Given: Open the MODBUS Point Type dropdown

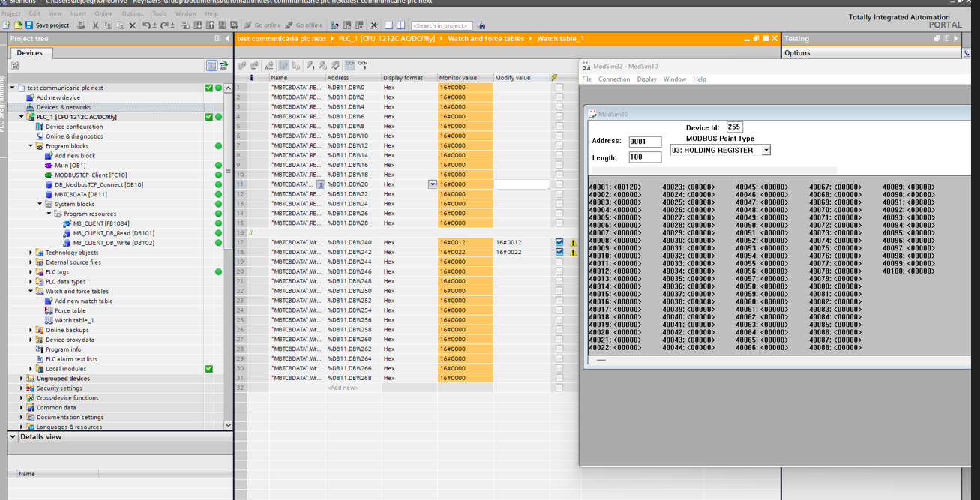Looking at the screenshot, I should point(766,151).
